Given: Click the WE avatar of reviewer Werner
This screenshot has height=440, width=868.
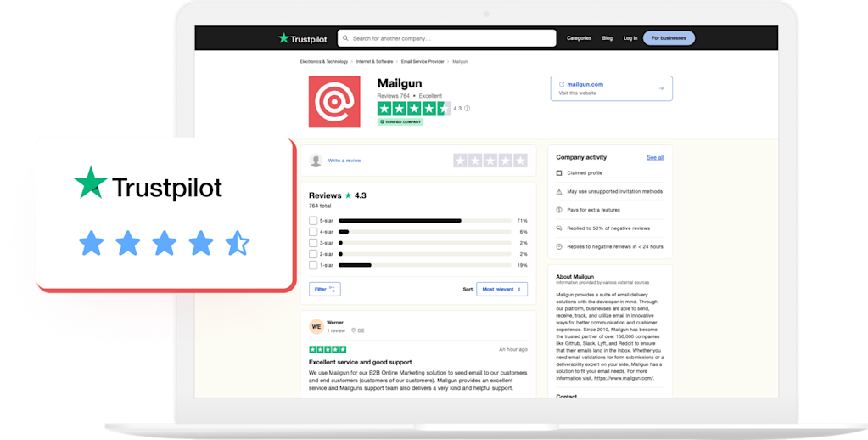Looking at the screenshot, I should [316, 326].
